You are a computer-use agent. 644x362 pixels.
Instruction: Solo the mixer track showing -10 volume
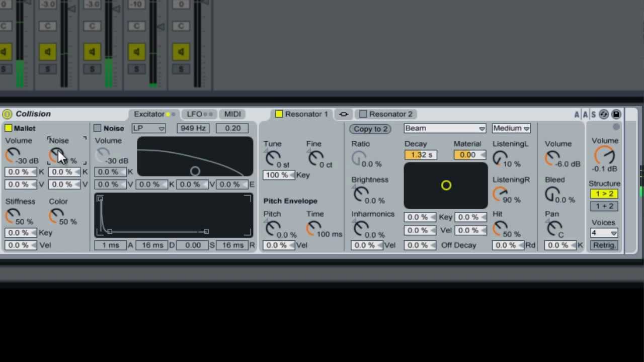(136, 68)
